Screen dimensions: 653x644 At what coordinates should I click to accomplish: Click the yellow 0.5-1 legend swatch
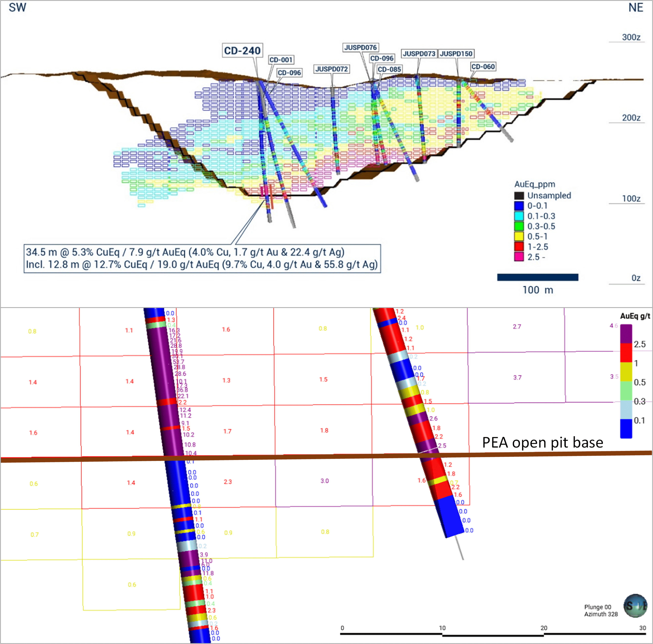[519, 237]
